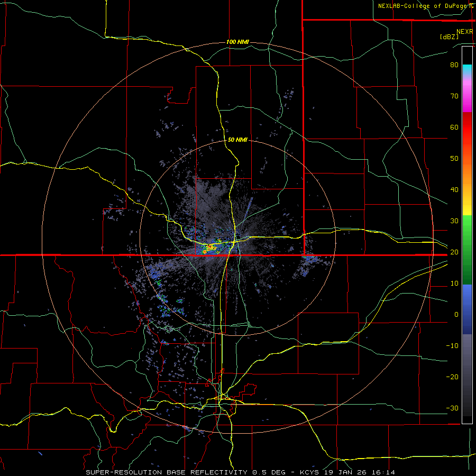Viewport: 476px width, 476px height.
Task: Click the NEXR label above the color bar
Action: point(464,32)
